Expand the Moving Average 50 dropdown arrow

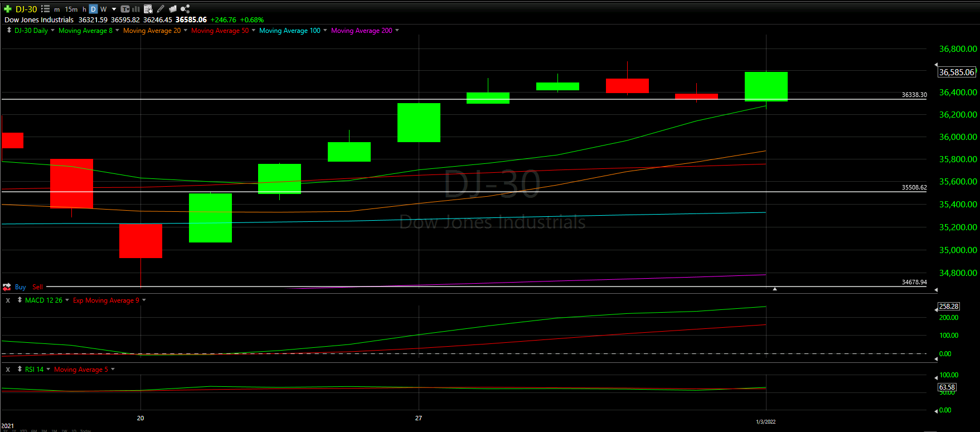pos(254,30)
